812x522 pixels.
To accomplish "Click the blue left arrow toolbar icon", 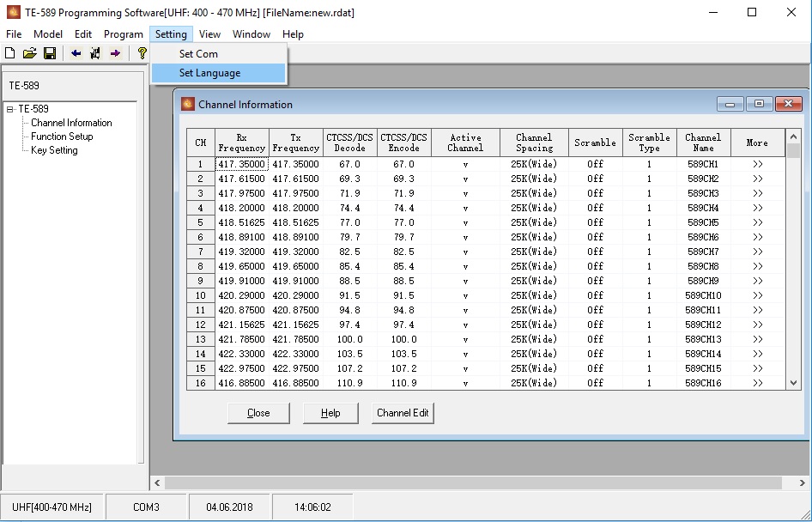I will 76,53.
